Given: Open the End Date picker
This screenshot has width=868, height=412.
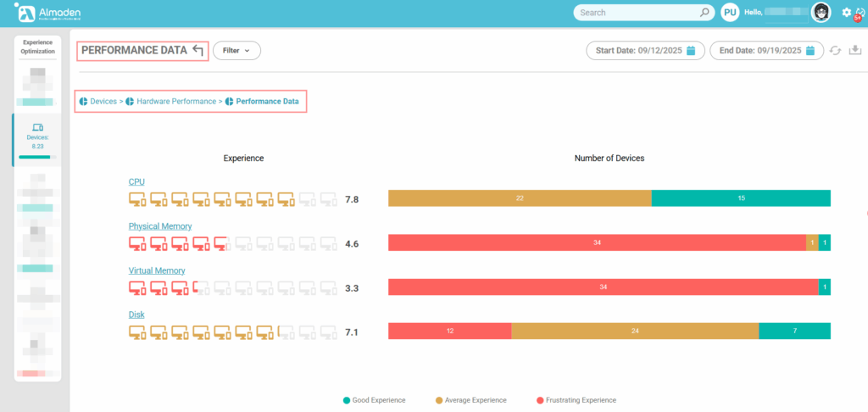Looking at the screenshot, I should click(760, 51).
